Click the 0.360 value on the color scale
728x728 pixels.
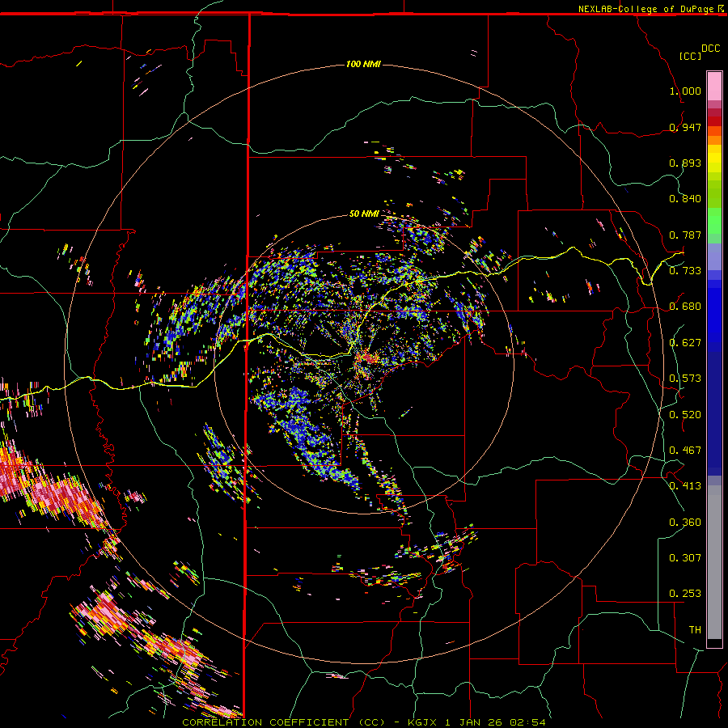click(685, 523)
